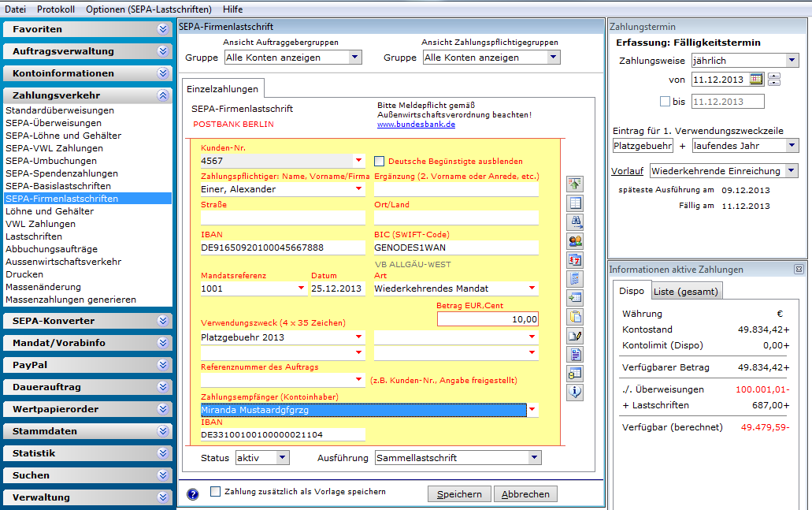Open the Ausführung Sammellastschrift dropdown

tap(535, 458)
